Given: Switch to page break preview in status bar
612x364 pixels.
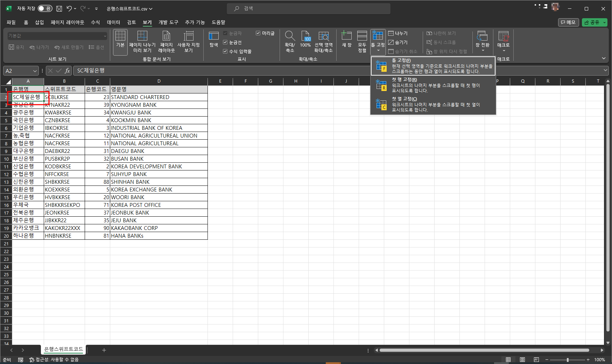Looking at the screenshot, I should click(536, 360).
